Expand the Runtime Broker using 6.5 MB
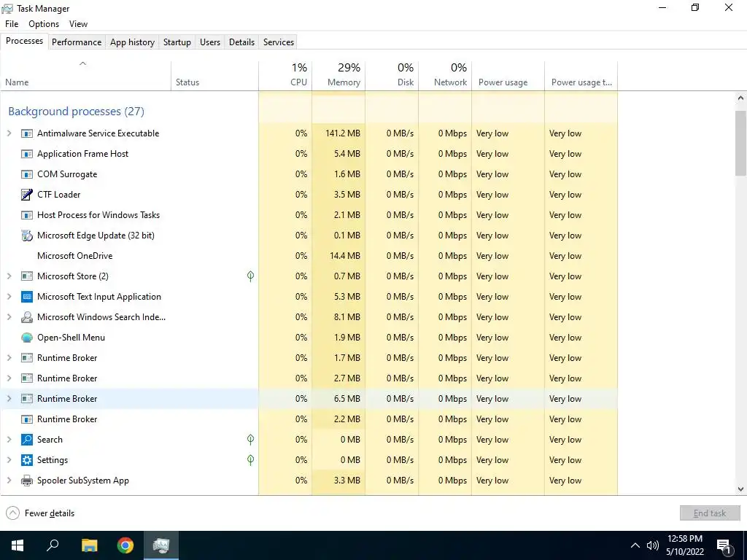The image size is (747, 560). point(9,399)
